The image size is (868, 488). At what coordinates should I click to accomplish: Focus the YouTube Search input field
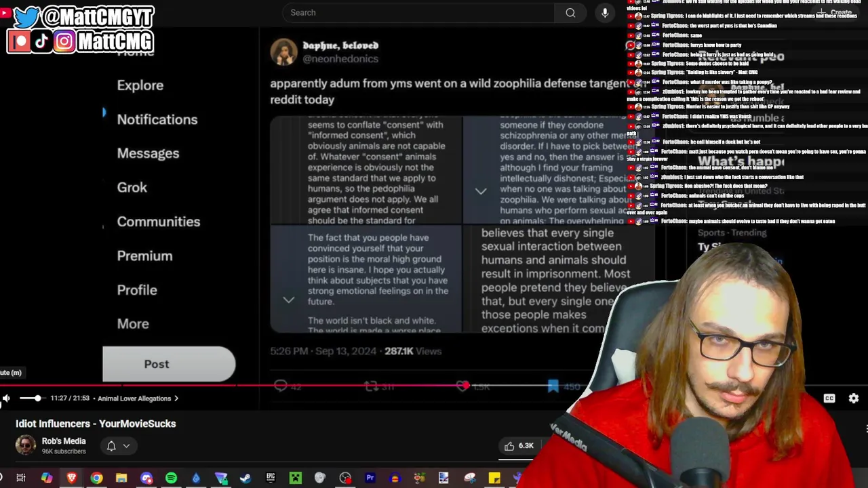(x=418, y=12)
